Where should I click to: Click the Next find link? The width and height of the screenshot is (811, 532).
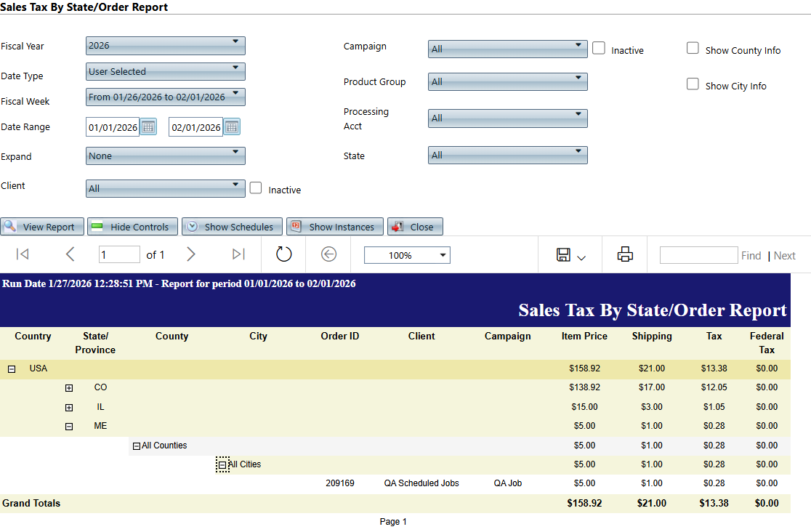(x=784, y=256)
